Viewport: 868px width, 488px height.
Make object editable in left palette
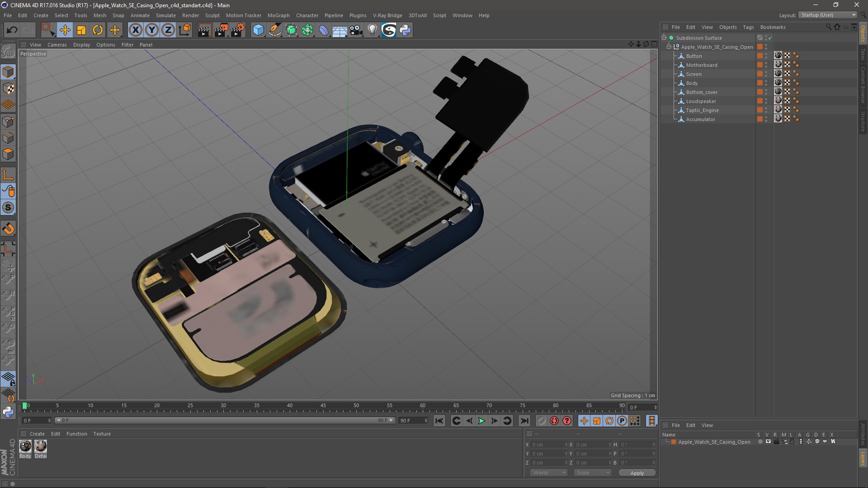tap(8, 52)
